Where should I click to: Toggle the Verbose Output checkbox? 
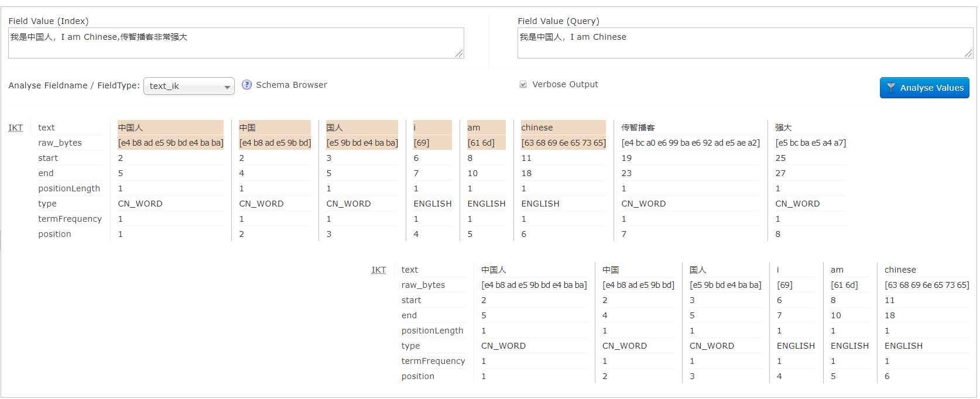pos(523,84)
